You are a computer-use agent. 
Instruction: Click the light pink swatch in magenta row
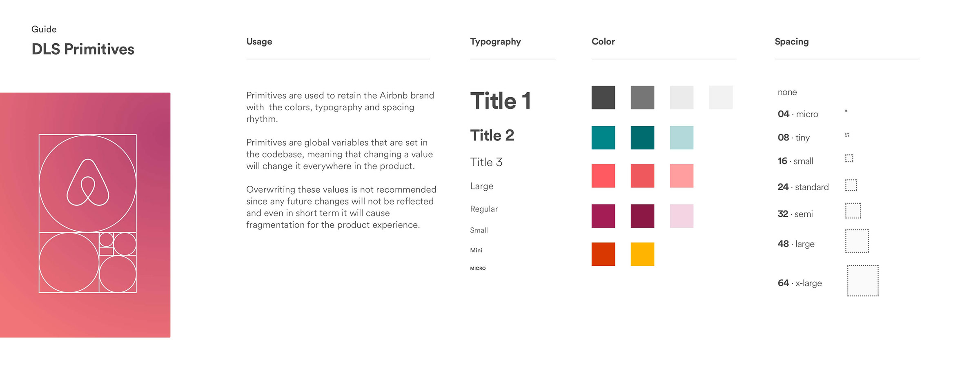click(682, 216)
